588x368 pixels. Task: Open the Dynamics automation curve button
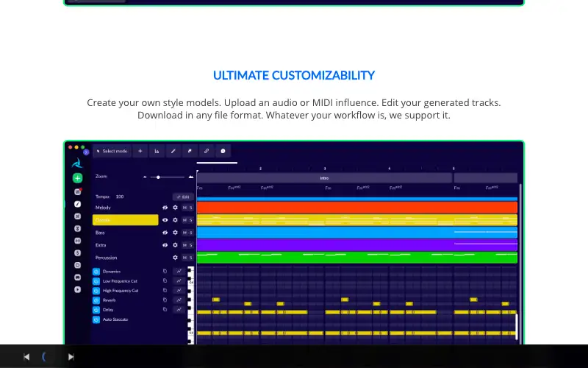point(179,271)
